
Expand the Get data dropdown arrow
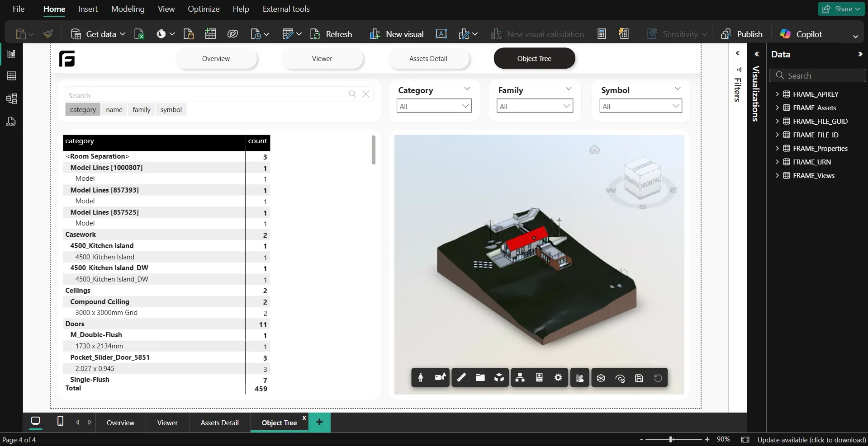coord(123,34)
